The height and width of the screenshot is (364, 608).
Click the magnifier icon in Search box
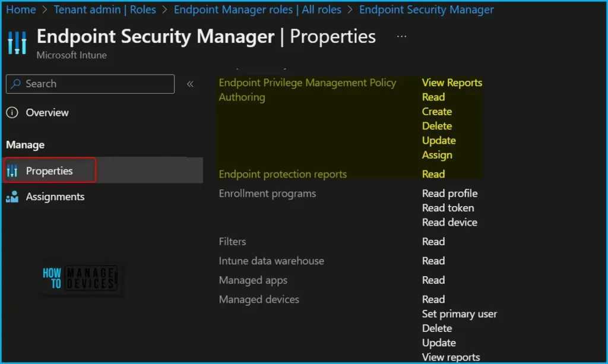[16, 84]
